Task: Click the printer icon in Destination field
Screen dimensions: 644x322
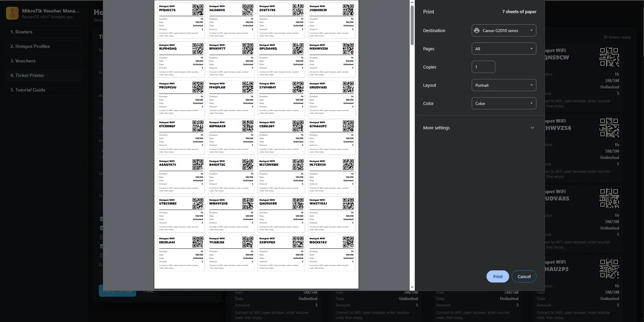Action: pos(477,30)
